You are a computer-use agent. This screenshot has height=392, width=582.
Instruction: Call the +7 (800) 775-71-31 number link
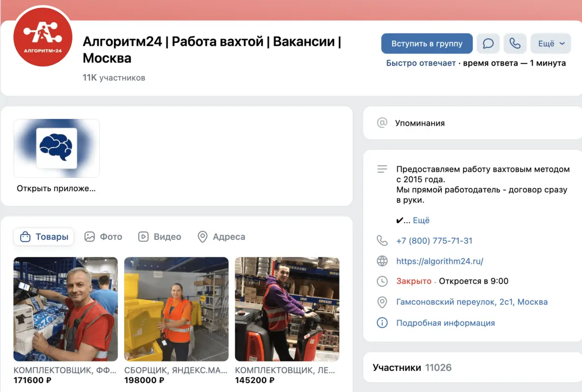[434, 241]
